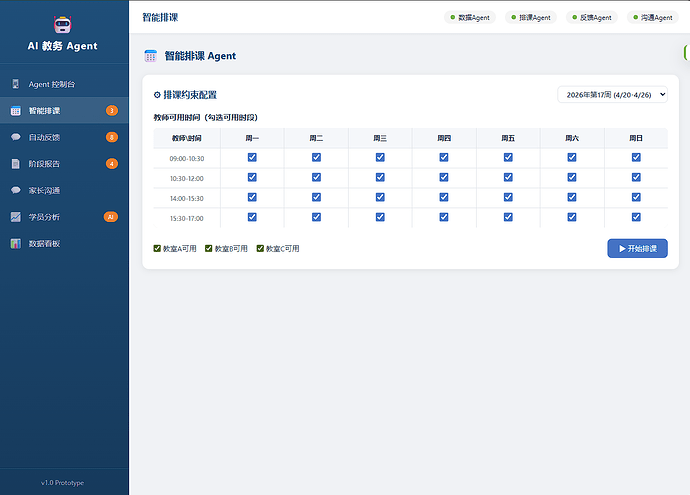This screenshot has height=495, width=690.
Task: Uncheck 周三 09:00-10:30 slot checkbox
Action: (380, 157)
